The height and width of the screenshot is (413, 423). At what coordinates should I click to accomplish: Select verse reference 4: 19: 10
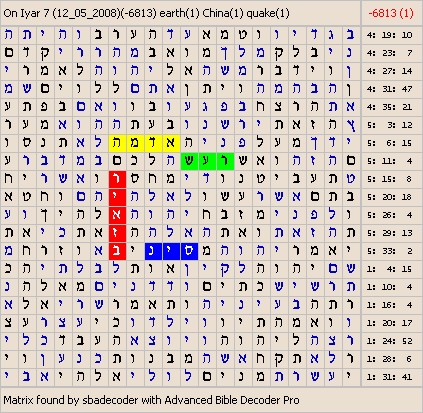[389, 35]
